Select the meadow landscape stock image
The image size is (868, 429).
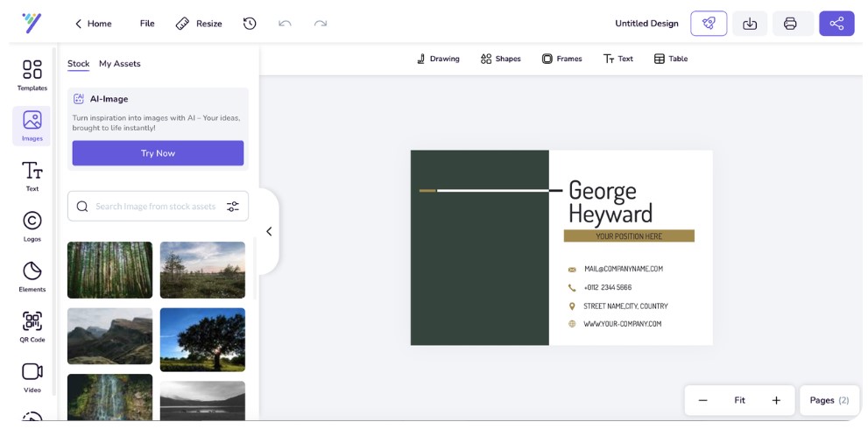(202, 270)
